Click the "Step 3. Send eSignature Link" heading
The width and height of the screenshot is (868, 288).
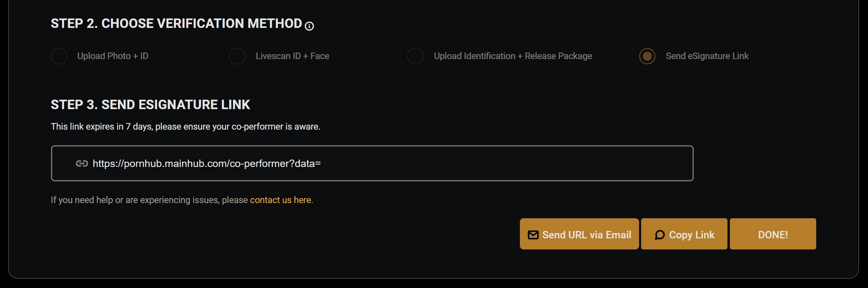click(x=150, y=105)
